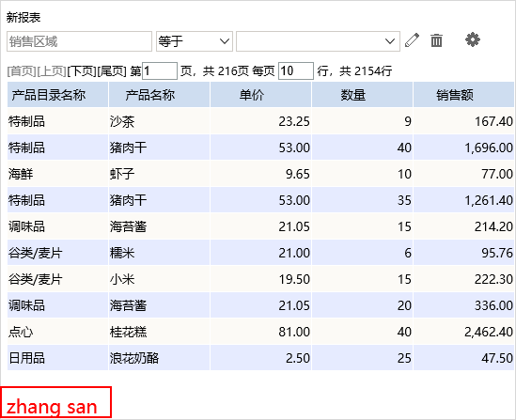Viewport: 516px width, 420px height.
Task: Jump to last page via 尾页
Action: (x=112, y=71)
